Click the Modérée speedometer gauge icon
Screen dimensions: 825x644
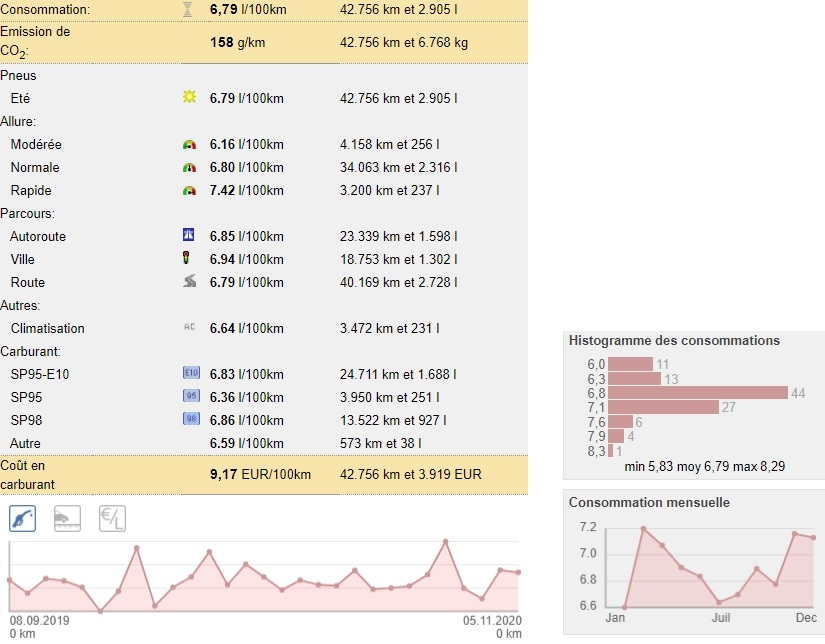(189, 145)
